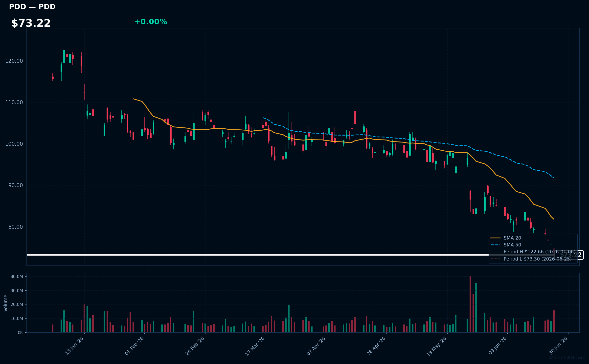Click the 20.0M volume axis label
589x364 pixels.
pyautogui.click(x=17, y=304)
